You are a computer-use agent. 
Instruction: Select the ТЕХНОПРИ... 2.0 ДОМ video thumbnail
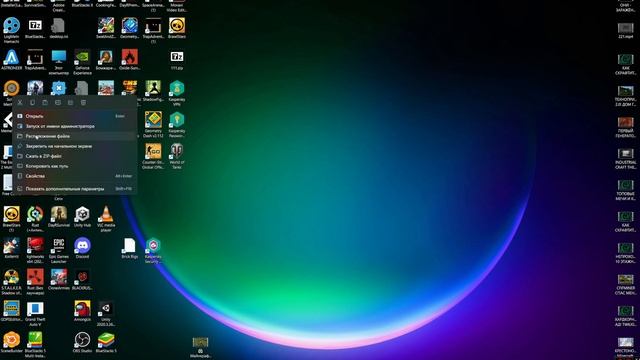pyautogui.click(x=625, y=96)
